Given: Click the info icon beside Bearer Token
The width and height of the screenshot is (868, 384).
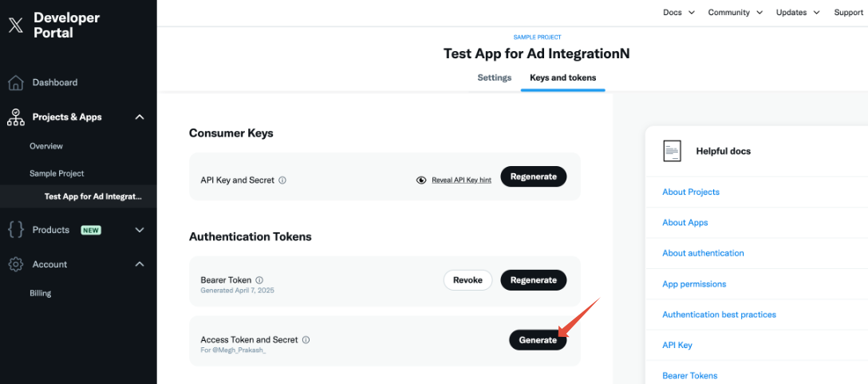Looking at the screenshot, I should [x=259, y=280].
